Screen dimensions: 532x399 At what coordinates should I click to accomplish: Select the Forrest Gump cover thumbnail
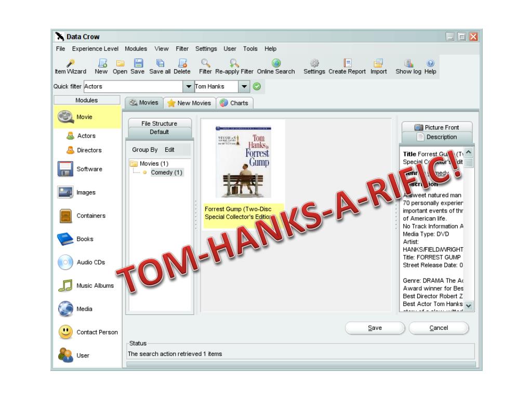pos(243,162)
